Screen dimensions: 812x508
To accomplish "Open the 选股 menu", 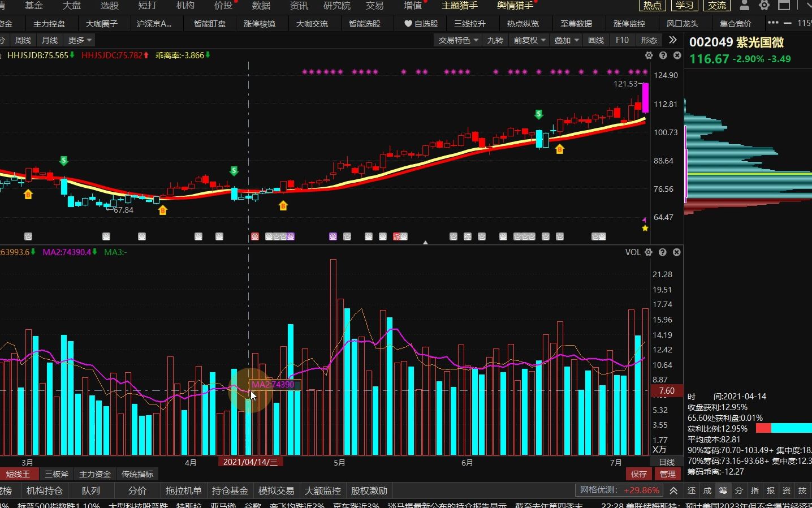I will [x=110, y=6].
